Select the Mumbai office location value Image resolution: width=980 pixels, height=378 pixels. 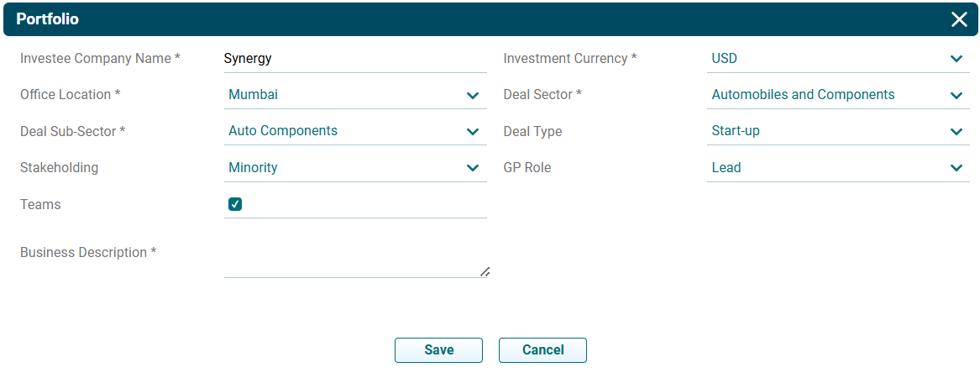[x=254, y=95]
